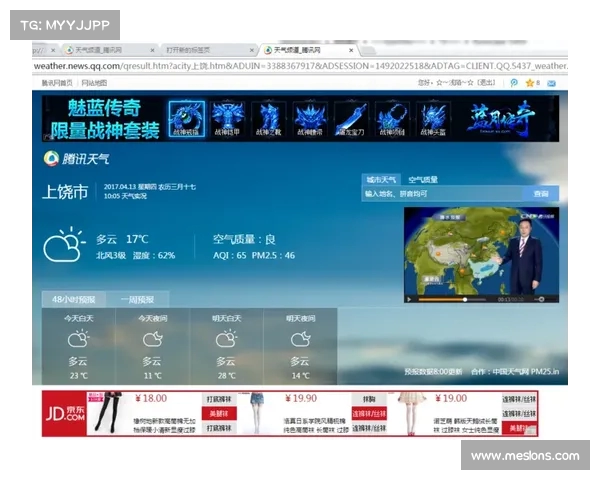Open the 战神头盔 helmet icon
The height and width of the screenshot is (480, 600).
433,119
